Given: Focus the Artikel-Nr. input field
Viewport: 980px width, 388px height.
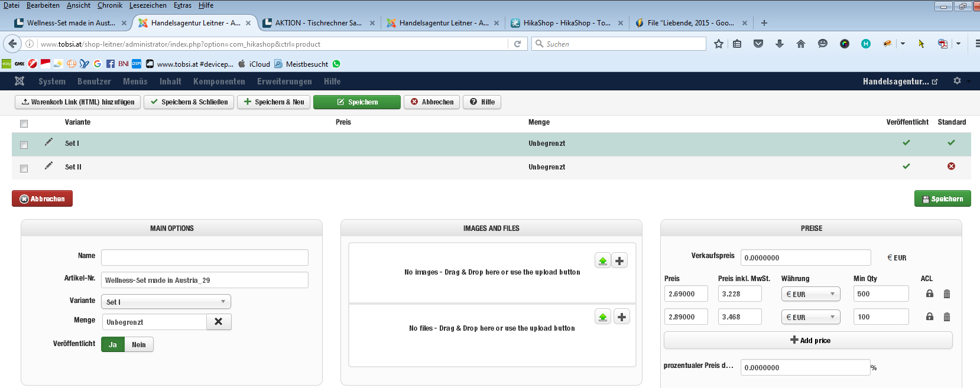Looking at the screenshot, I should coord(205,280).
